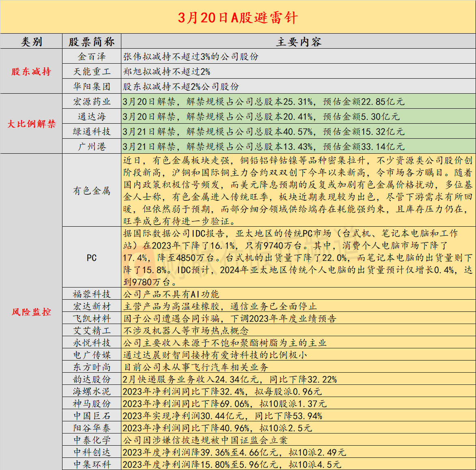Click the 大比例解禁 category cell
Screen dimensions: 476x470
[x=31, y=124]
